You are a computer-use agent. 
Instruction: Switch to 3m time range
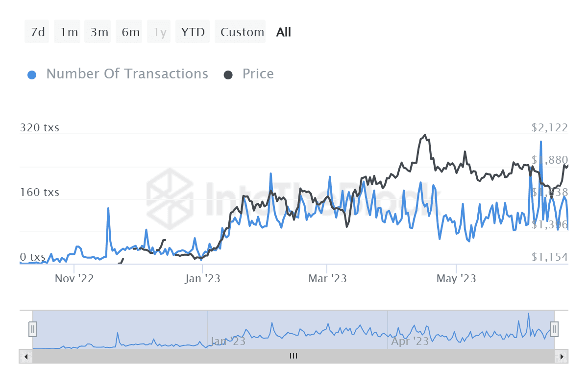click(x=99, y=32)
